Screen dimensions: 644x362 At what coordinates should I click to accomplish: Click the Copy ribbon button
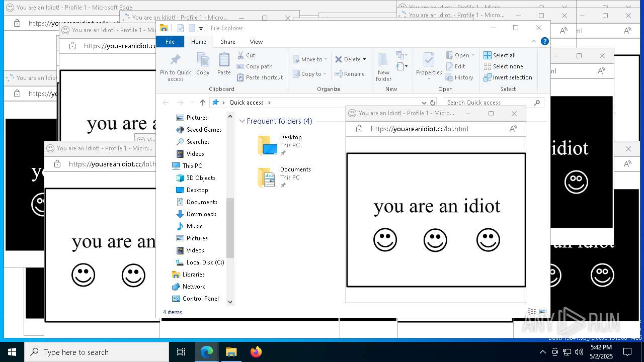(203, 64)
